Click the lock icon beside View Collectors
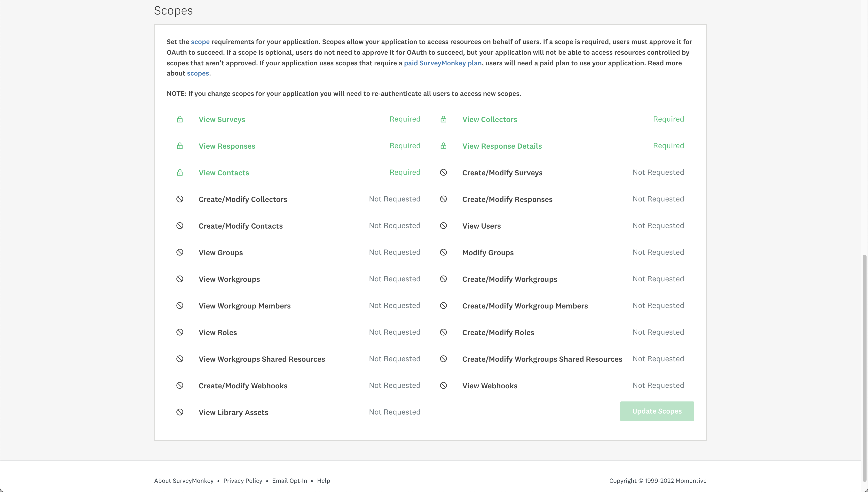The height and width of the screenshot is (492, 868). pos(443,119)
